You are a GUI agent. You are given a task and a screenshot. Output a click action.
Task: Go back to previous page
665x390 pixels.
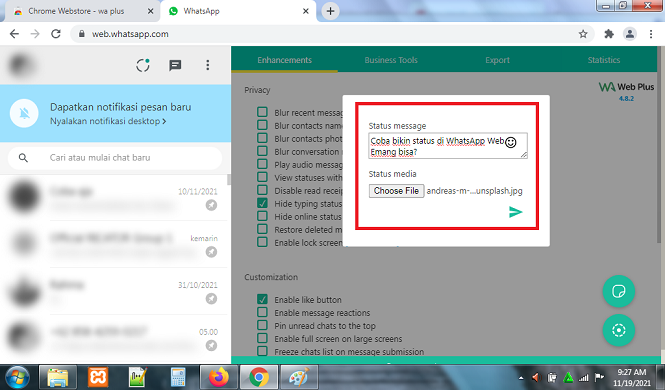tap(14, 34)
